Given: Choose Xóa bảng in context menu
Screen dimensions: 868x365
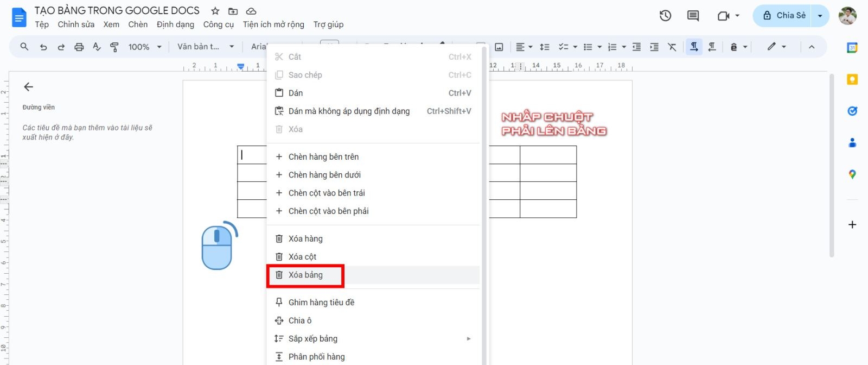Looking at the screenshot, I should click(x=373, y=275).
